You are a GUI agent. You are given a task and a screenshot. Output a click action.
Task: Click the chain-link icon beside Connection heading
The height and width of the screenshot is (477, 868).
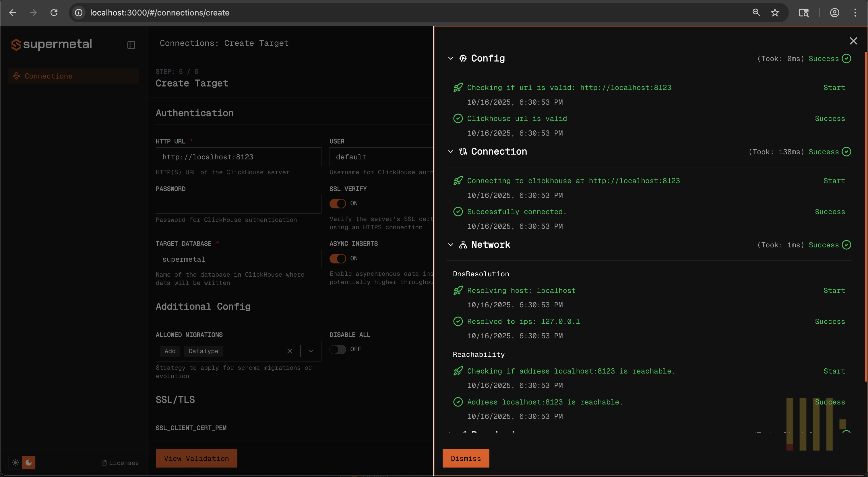click(463, 151)
